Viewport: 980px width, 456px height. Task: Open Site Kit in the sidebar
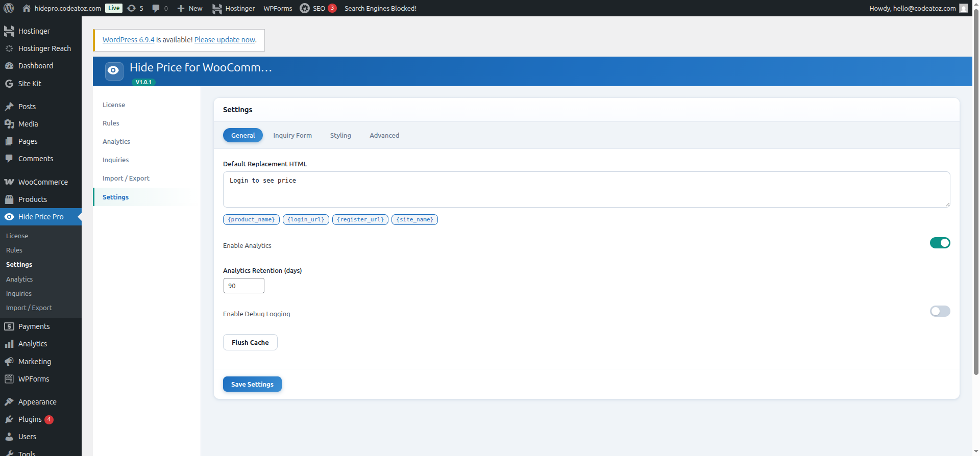coord(41,84)
